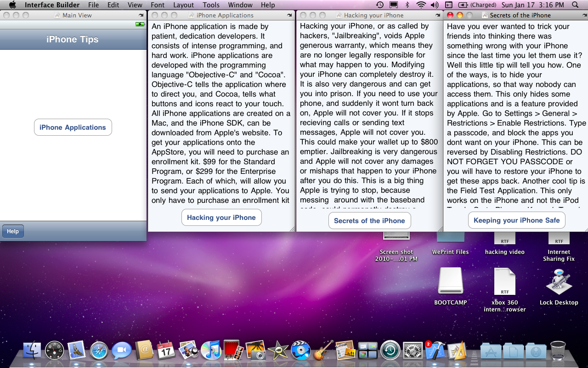Open the View menu
The width and height of the screenshot is (588, 368).
point(135,5)
